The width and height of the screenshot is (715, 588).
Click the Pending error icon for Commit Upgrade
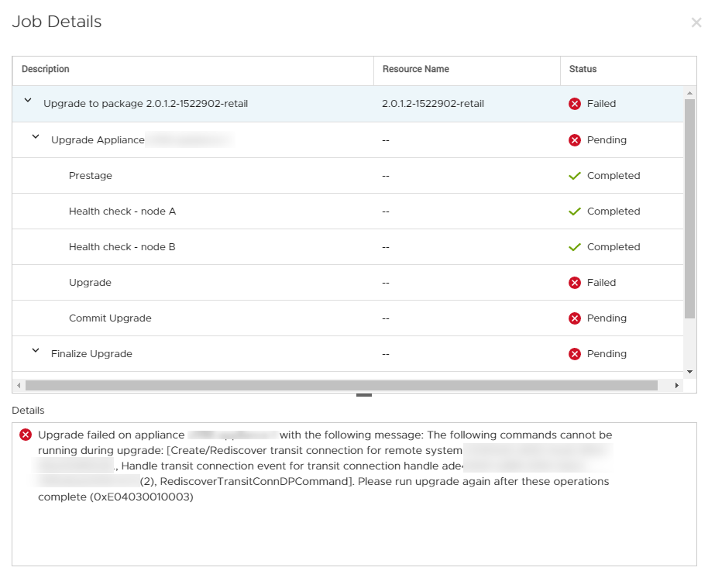574,318
